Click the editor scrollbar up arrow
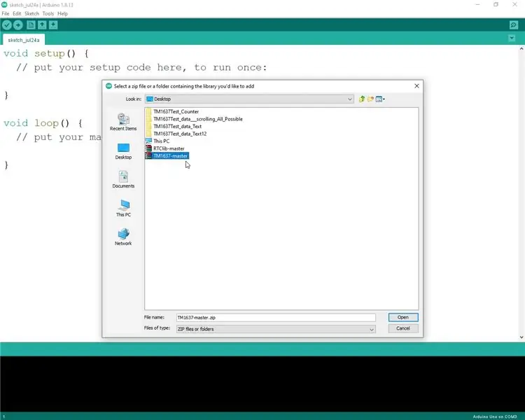The width and height of the screenshot is (525, 420). [x=521, y=49]
